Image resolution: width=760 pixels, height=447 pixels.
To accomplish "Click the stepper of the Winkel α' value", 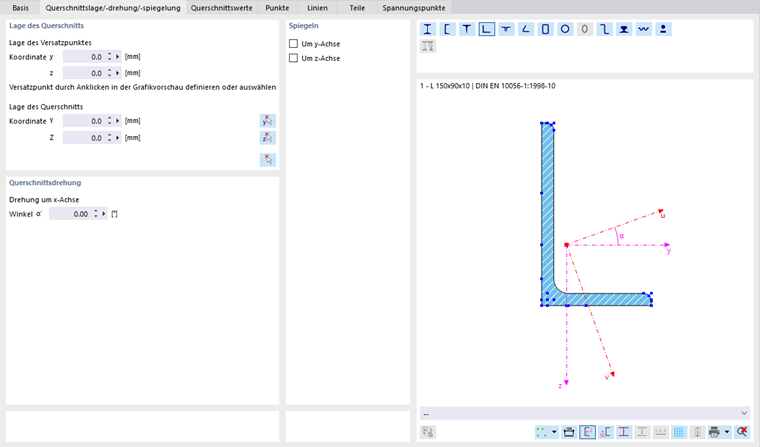I will point(96,214).
